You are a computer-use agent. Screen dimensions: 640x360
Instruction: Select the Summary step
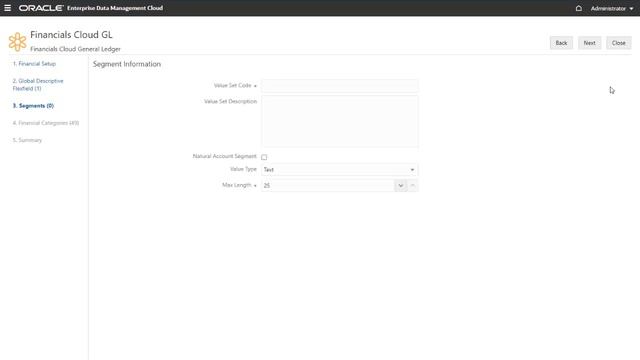pos(27,140)
